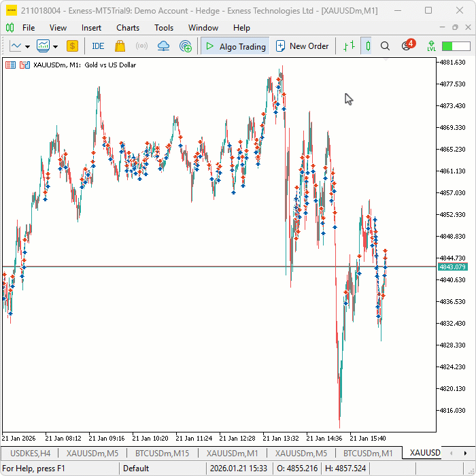Switch to BTCUSDm,M1 chart tab
Viewport: 476px width, 476px height.
(x=368, y=454)
